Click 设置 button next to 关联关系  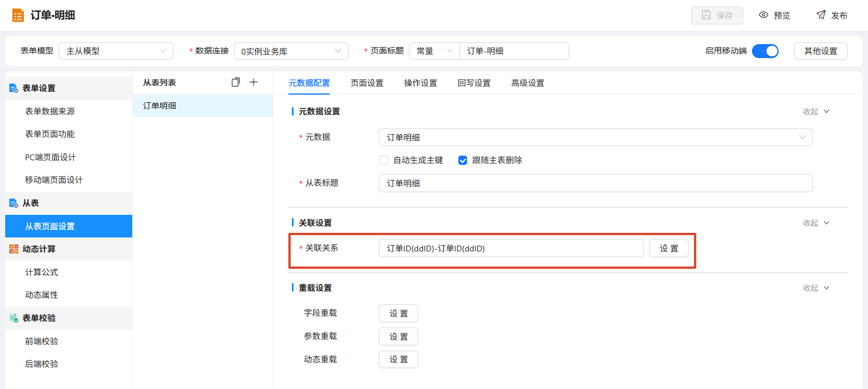(669, 248)
